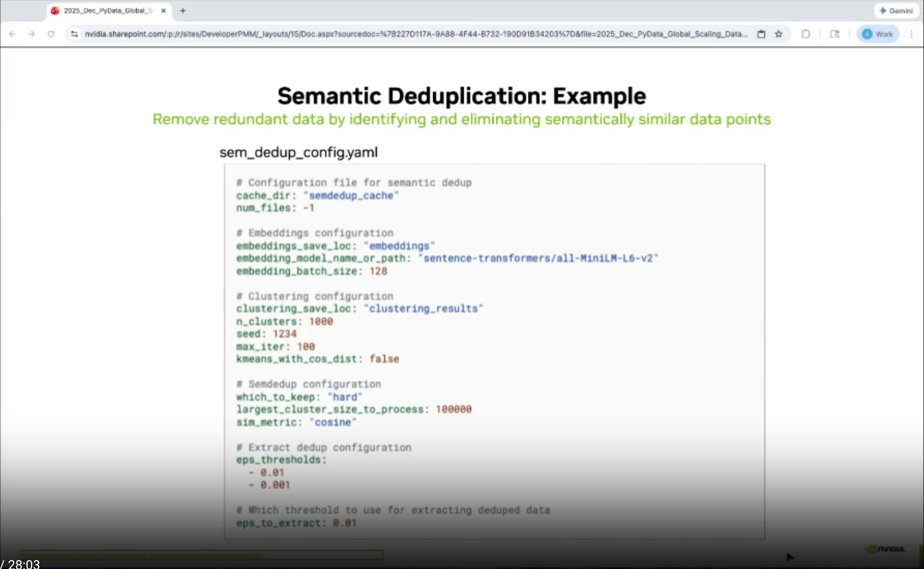924x569 pixels.
Task: Click the video time 28:03 display
Action: (23, 564)
